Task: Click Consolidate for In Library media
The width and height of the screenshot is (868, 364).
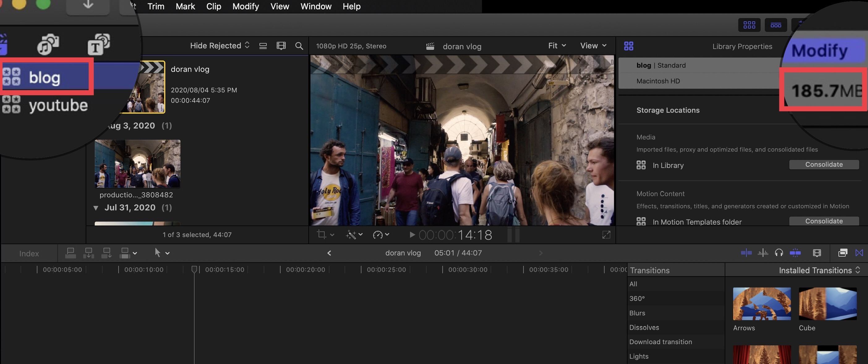Action: coord(823,164)
